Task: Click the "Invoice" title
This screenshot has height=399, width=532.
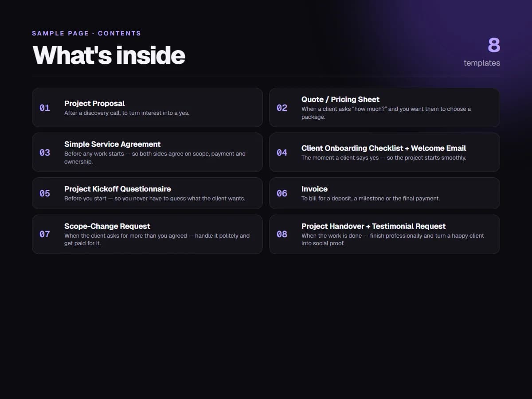Action: 314,189
